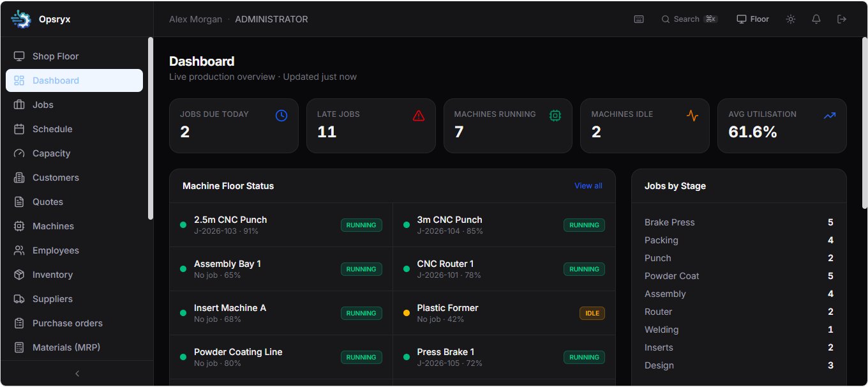The image size is (868, 387).
Task: Click the warning triangle on Late Jobs
Action: click(x=419, y=116)
